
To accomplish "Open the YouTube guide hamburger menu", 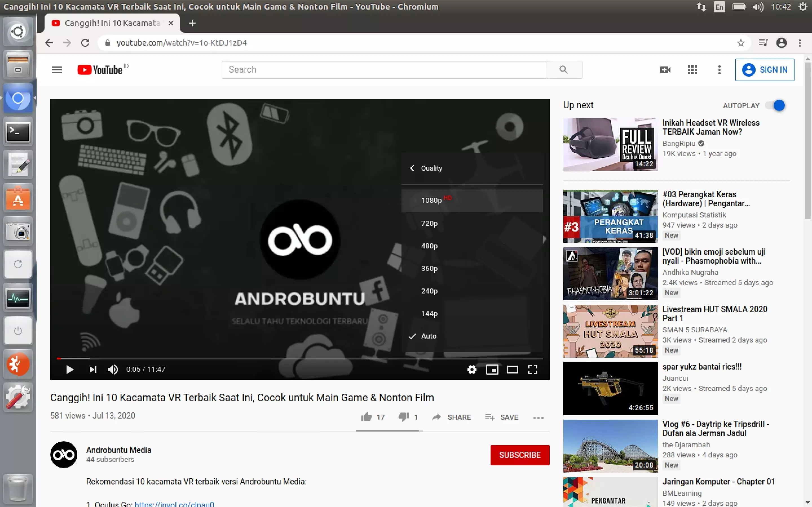I will pos(57,69).
